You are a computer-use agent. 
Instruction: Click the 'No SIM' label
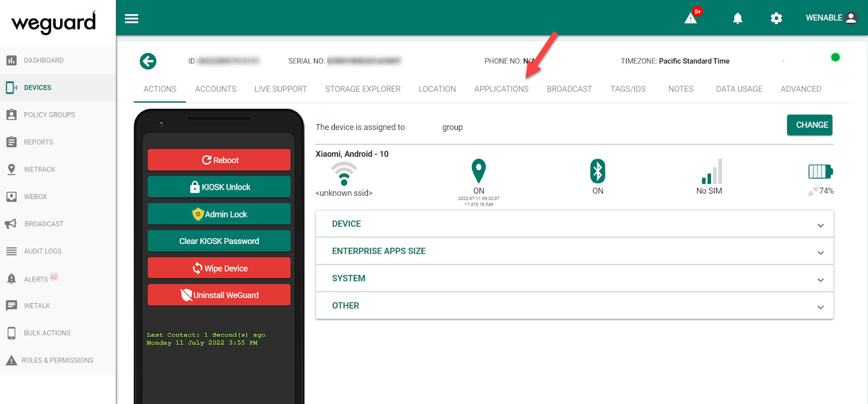click(709, 191)
